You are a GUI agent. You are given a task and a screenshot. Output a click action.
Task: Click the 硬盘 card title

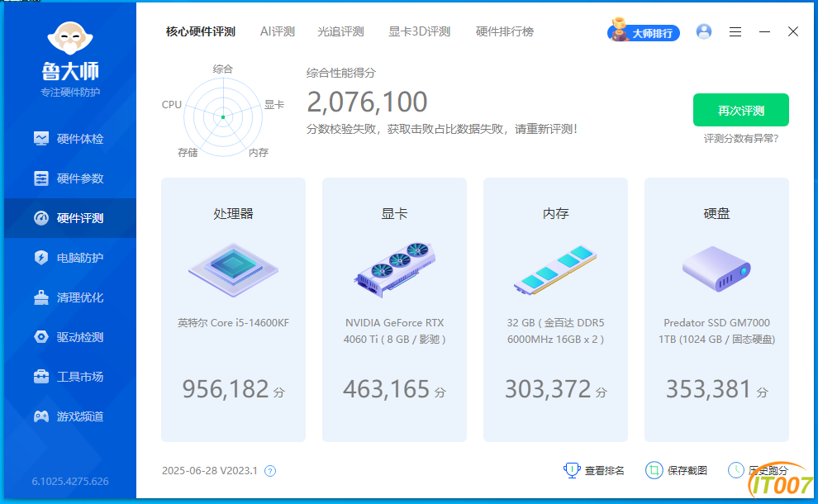[x=716, y=213]
